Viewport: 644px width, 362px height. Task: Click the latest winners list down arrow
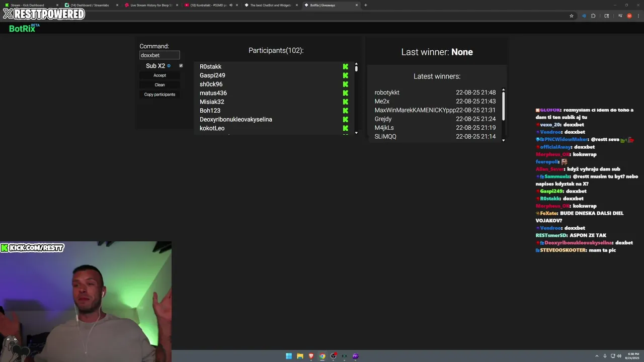pyautogui.click(x=503, y=140)
